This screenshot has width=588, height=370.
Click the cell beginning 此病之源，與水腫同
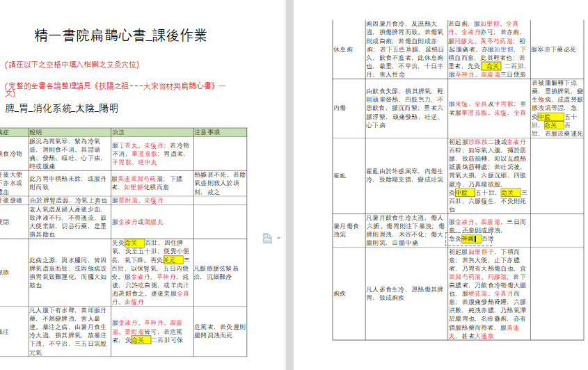click(x=68, y=273)
